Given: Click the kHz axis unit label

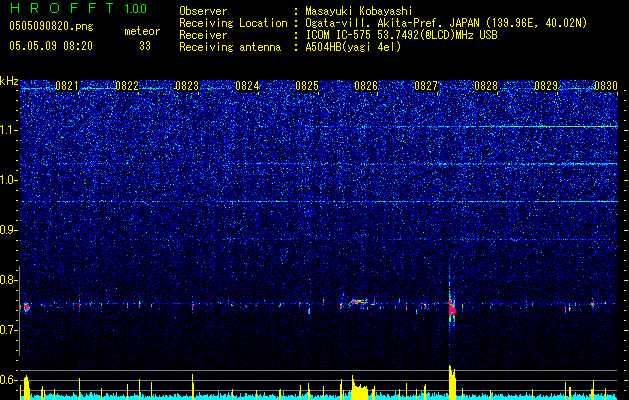Looking at the screenshot, I should [x=9, y=81].
